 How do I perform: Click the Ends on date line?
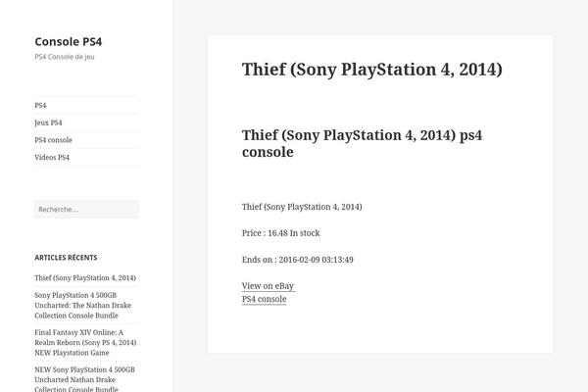pyautogui.click(x=298, y=260)
